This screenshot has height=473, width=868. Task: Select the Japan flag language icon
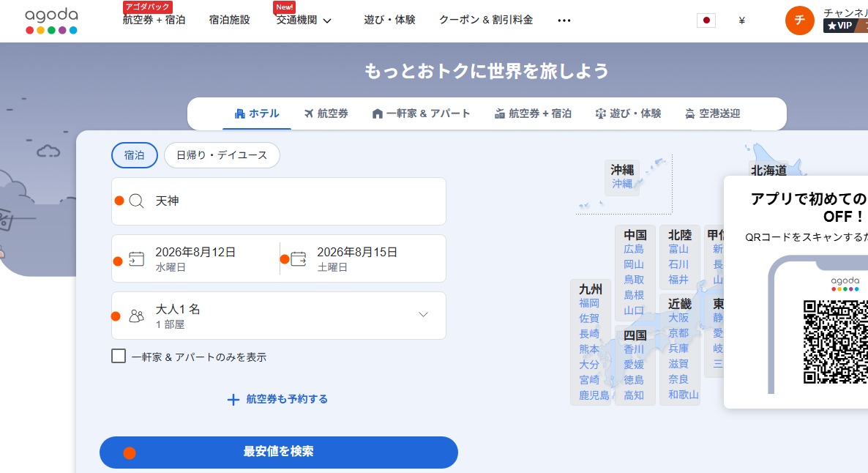(x=706, y=21)
